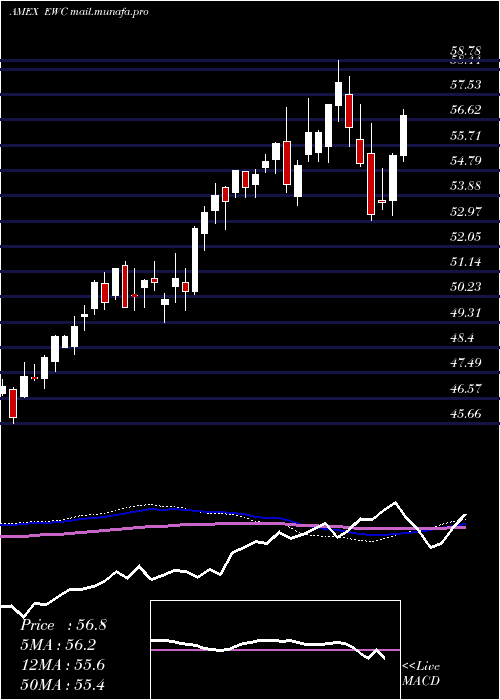
Task: Select the 47.49 price axis label
Action: point(466,362)
